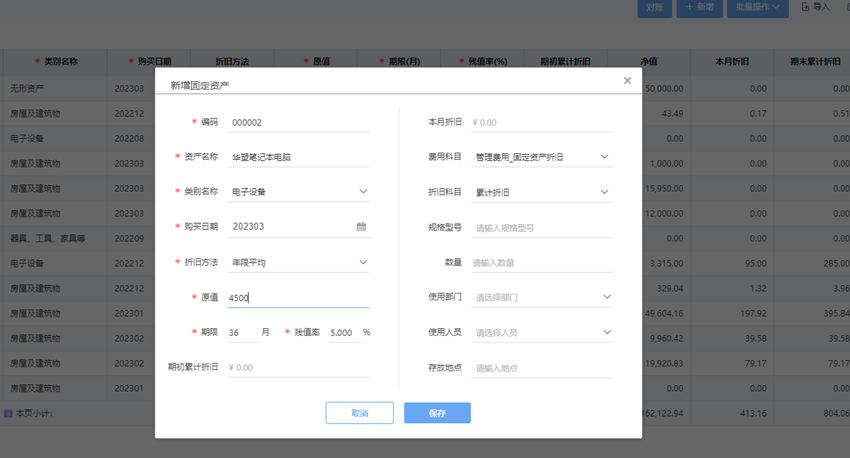Image resolution: width=850 pixels, height=458 pixels.
Task: Expand the 费用科目 dropdown
Action: [604, 157]
